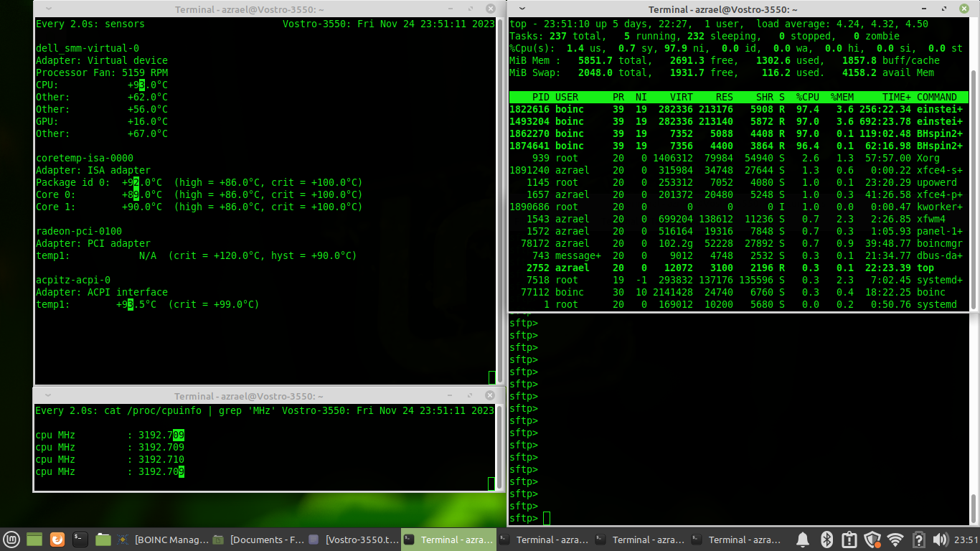This screenshot has height=551, width=980.
Task: Open the terminal launcher in the panel
Action: coord(80,540)
